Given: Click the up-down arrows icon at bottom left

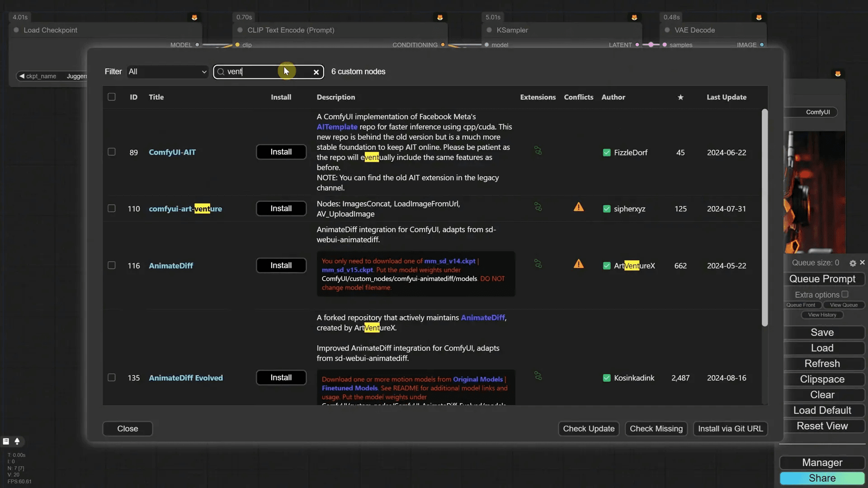Looking at the screenshot, I should [x=17, y=441].
